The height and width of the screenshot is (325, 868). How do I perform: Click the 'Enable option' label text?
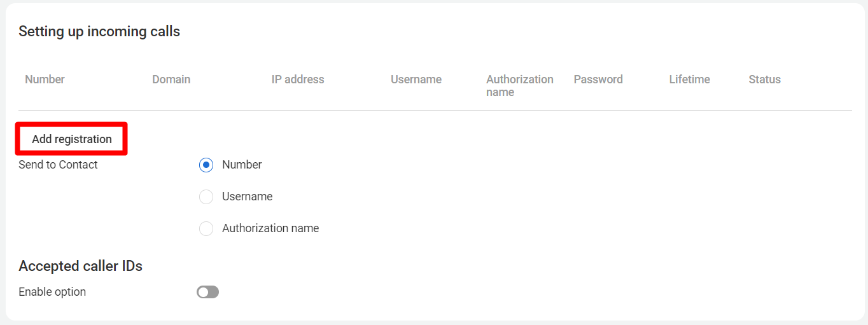tap(52, 292)
